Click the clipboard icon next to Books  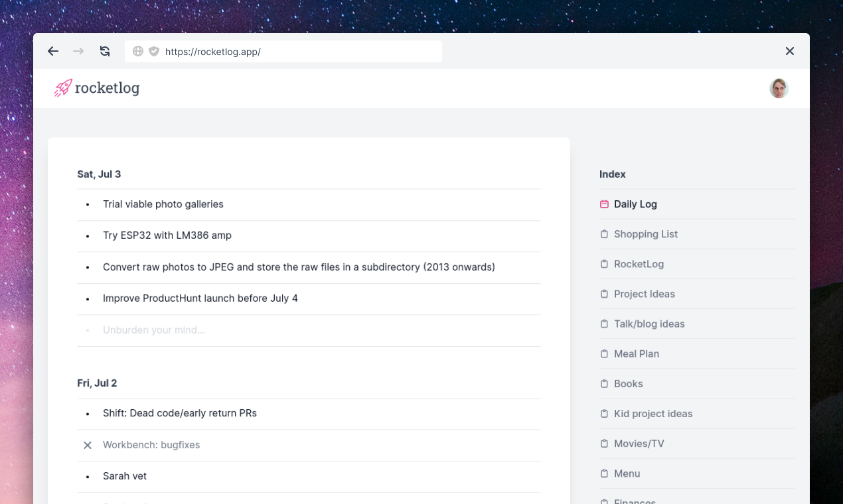coord(604,383)
